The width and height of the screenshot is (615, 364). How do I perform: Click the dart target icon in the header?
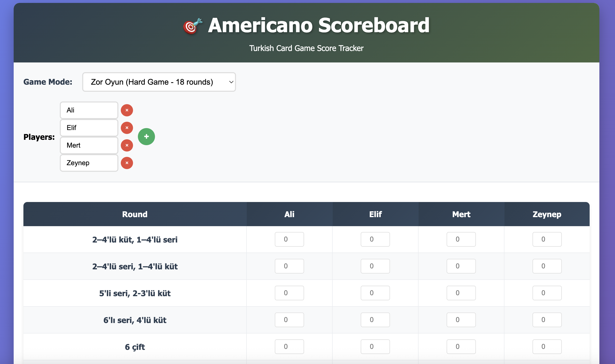[x=192, y=25]
